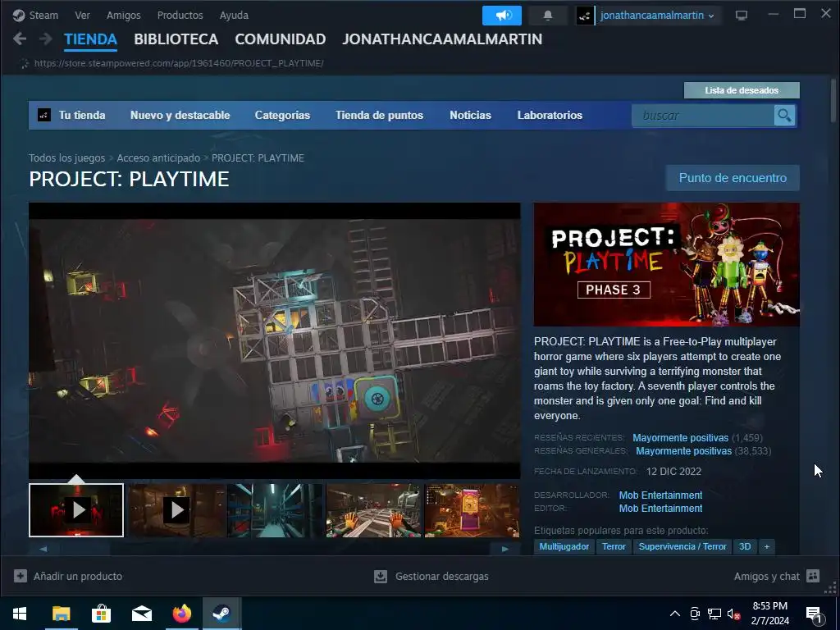
Task: Click the Steam logo menu icon
Action: (19, 15)
